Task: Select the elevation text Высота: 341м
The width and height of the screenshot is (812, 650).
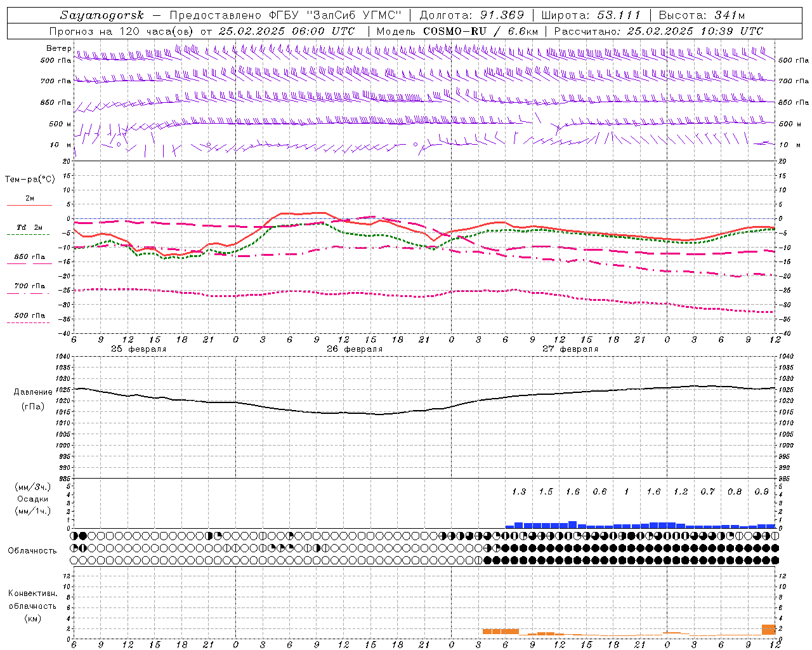Action: click(702, 15)
